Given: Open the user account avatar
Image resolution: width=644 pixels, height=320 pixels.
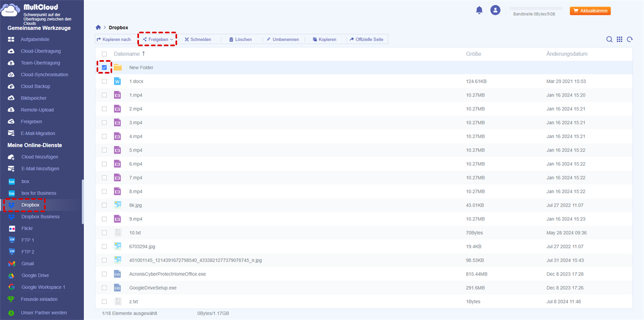Looking at the screenshot, I should [495, 10].
